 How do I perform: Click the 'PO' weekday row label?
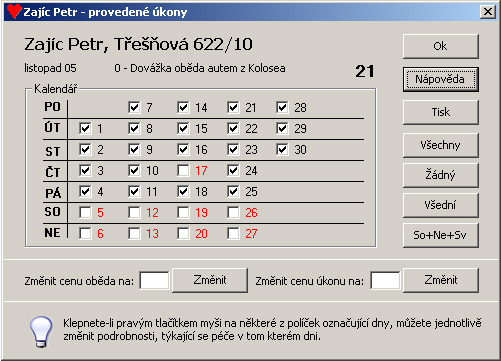52,107
